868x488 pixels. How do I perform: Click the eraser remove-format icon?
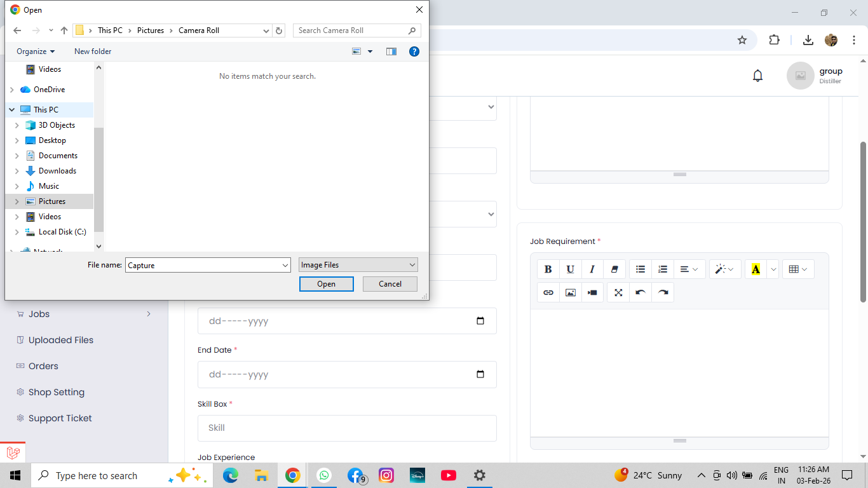click(614, 269)
